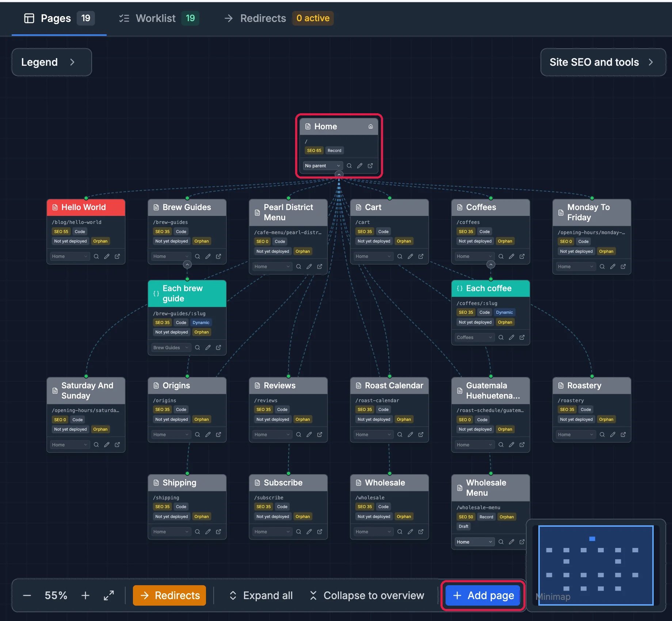Zoom in with the plus button
The height and width of the screenshot is (621, 672).
pos(85,595)
